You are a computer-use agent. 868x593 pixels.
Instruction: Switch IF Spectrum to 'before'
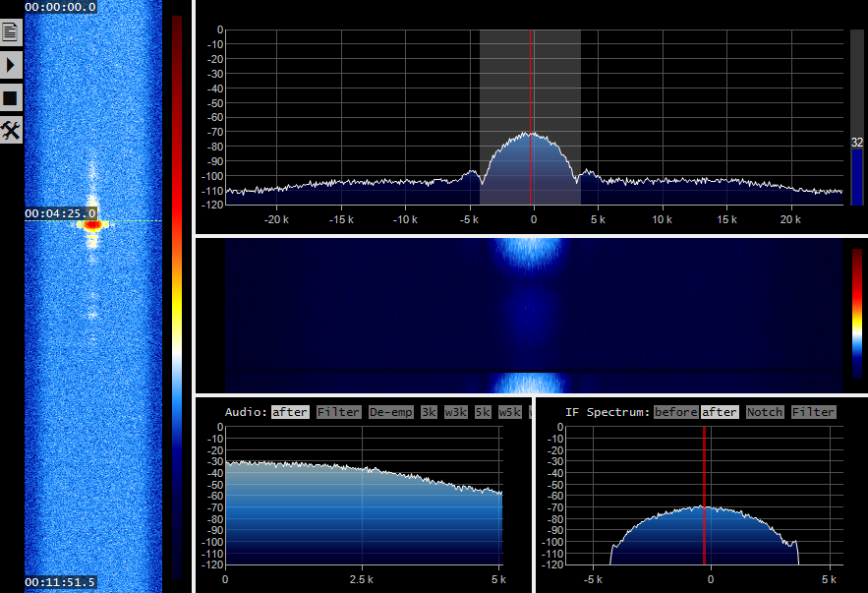click(676, 412)
